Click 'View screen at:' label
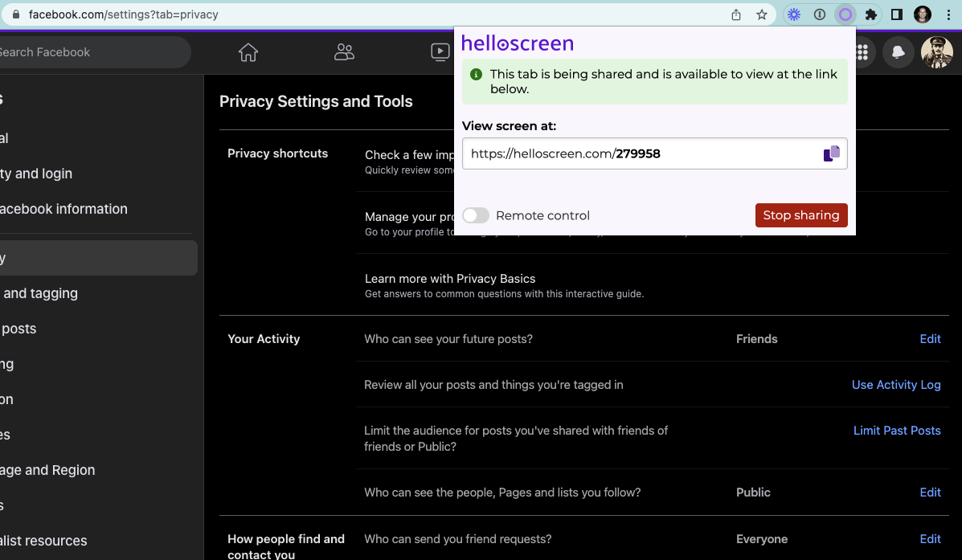This screenshot has height=560, width=962. (509, 126)
